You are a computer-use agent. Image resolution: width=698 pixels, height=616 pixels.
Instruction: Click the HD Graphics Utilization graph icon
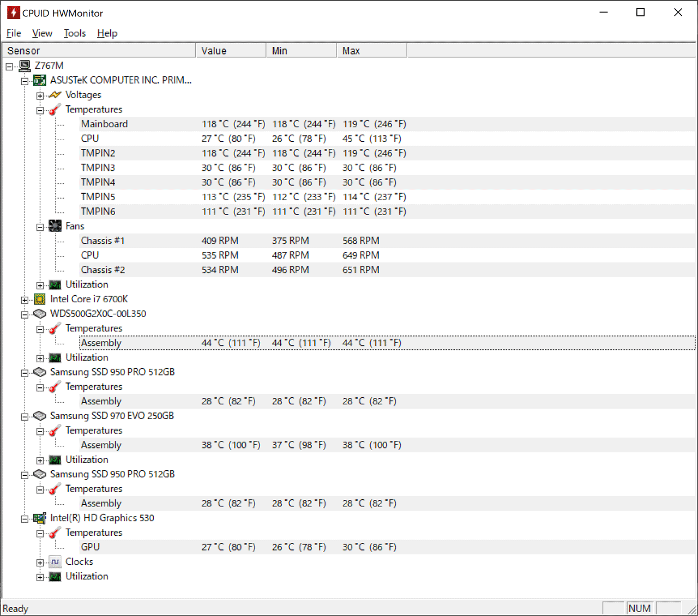click(55, 577)
